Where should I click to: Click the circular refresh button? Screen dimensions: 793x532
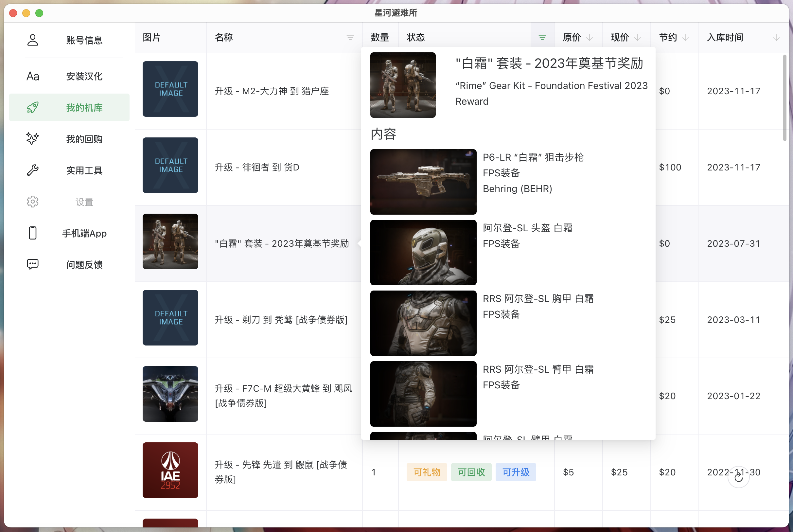738,477
